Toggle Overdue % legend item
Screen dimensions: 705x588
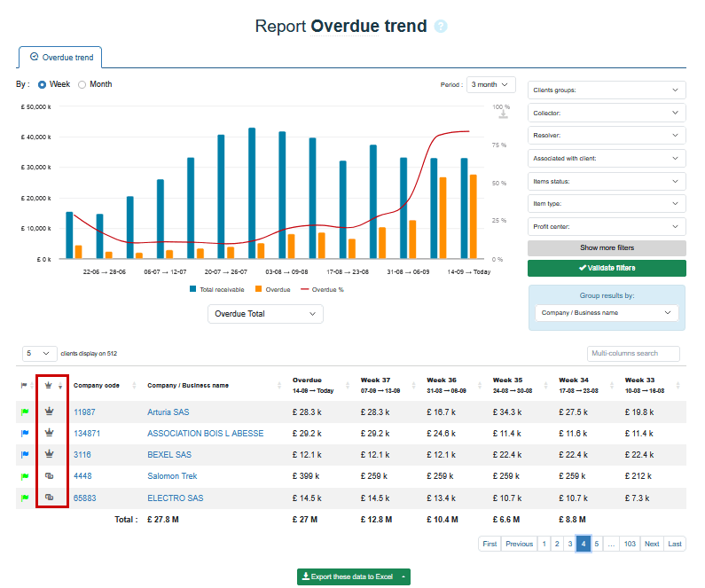[322, 289]
